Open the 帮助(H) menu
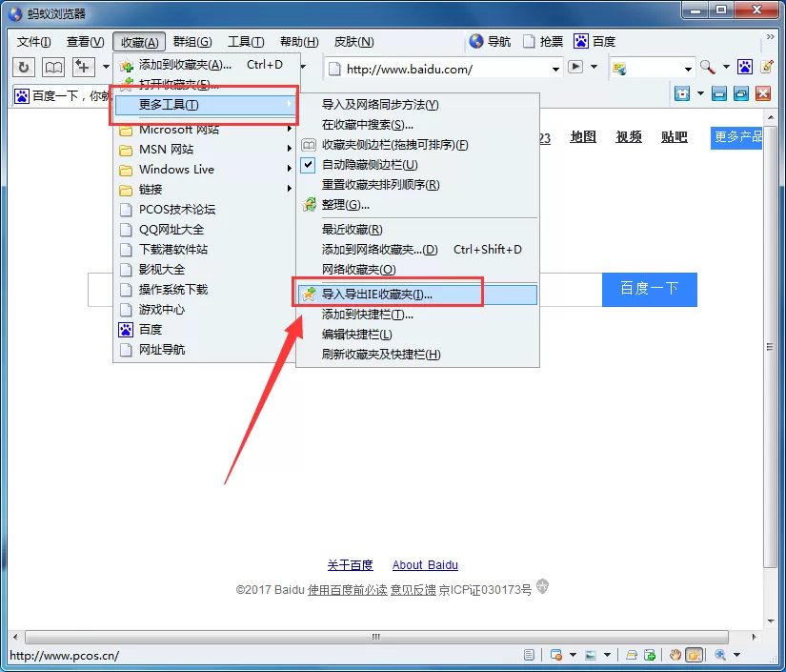The height and width of the screenshot is (672, 786). 299,42
